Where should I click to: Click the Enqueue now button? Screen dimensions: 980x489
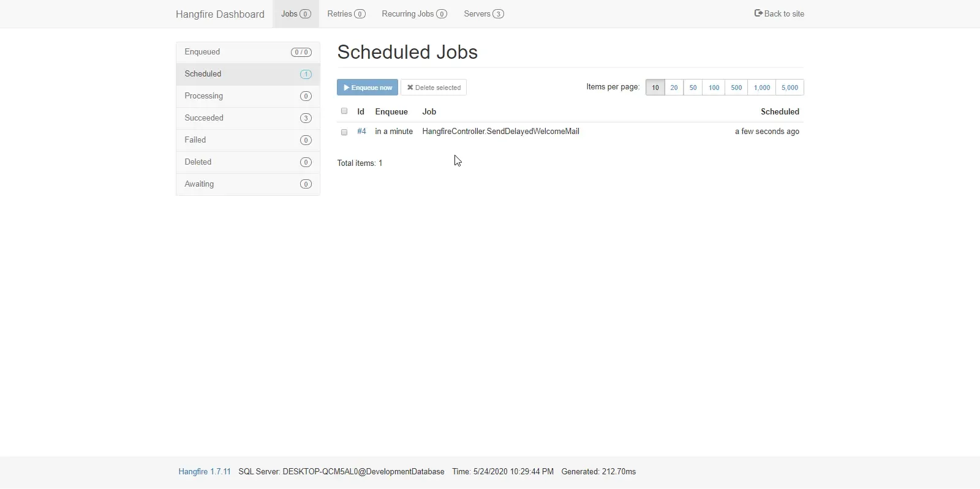tap(367, 88)
